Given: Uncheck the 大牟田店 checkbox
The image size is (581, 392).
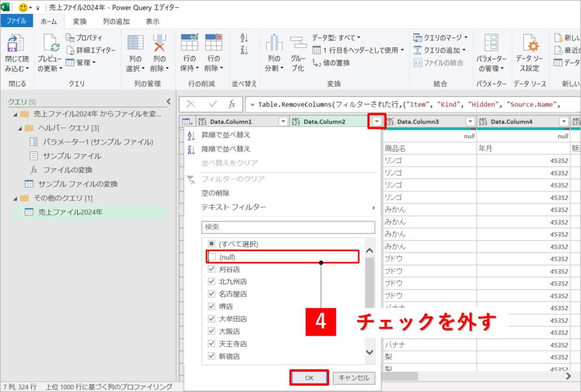Looking at the screenshot, I should 212,319.
